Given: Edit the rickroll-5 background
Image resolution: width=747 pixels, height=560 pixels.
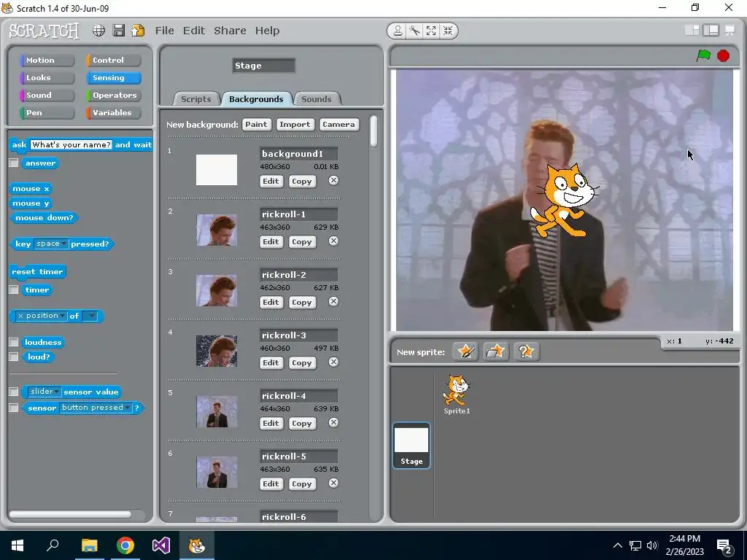Looking at the screenshot, I should pos(271,483).
